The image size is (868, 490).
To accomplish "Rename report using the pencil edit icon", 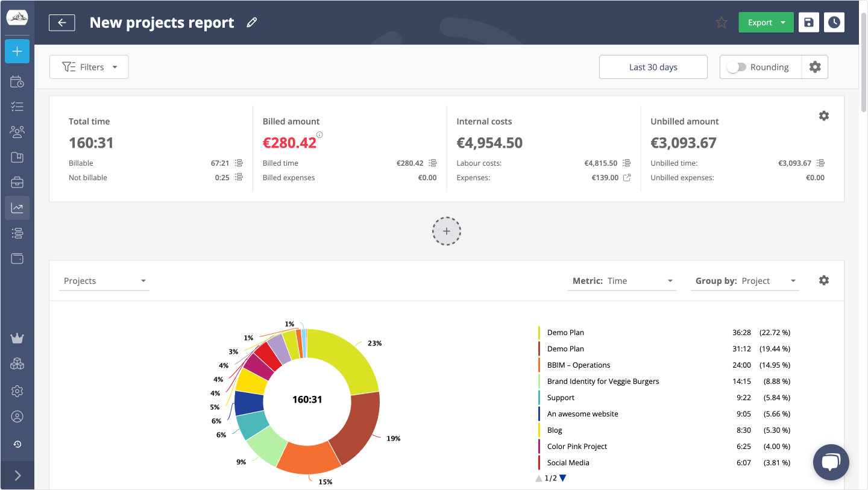I will tap(251, 22).
